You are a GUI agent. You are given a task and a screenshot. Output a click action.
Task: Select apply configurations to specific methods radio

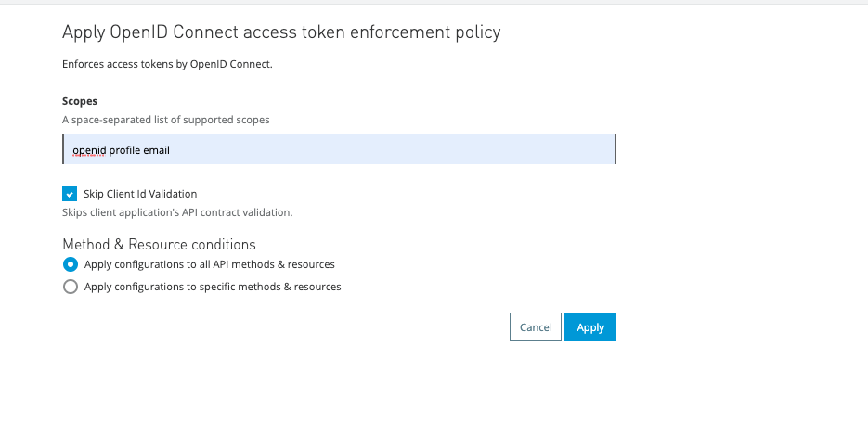coord(70,287)
